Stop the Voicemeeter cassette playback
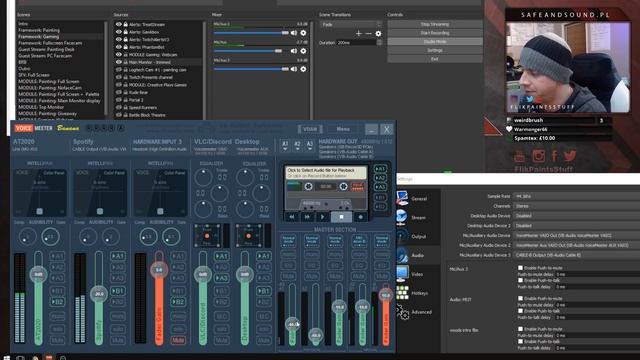Screen dimensions: 640x360 coord(342,217)
